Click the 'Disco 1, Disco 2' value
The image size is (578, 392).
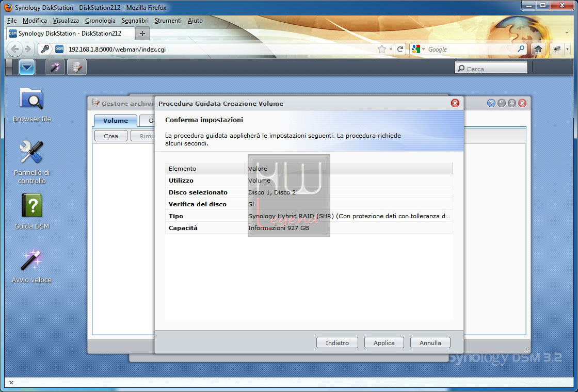tap(272, 192)
